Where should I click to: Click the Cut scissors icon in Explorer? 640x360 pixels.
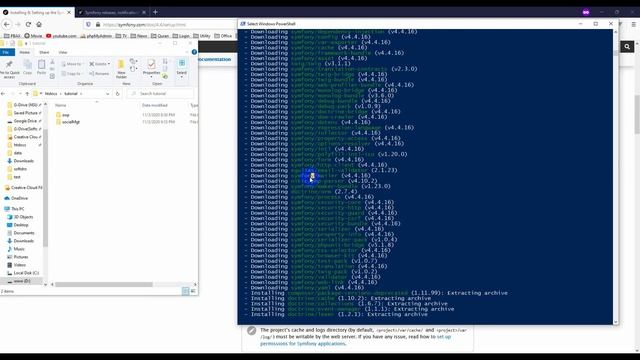tap(52, 62)
